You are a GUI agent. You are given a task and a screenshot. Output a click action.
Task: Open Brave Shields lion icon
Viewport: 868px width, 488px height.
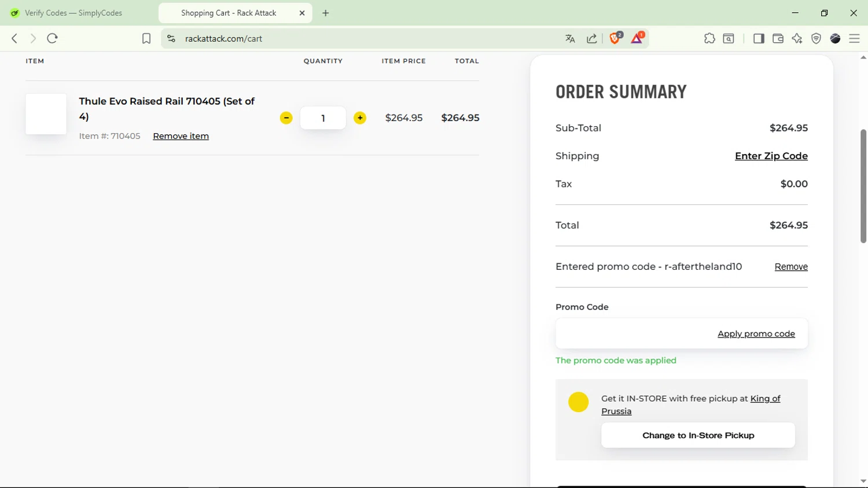pos(616,38)
